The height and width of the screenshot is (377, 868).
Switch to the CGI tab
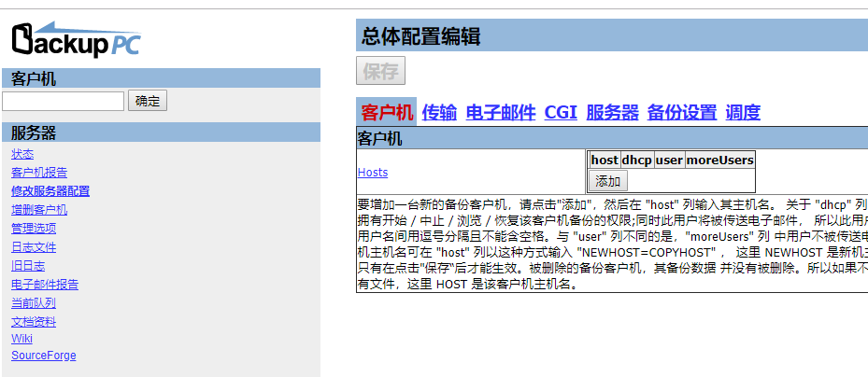561,113
